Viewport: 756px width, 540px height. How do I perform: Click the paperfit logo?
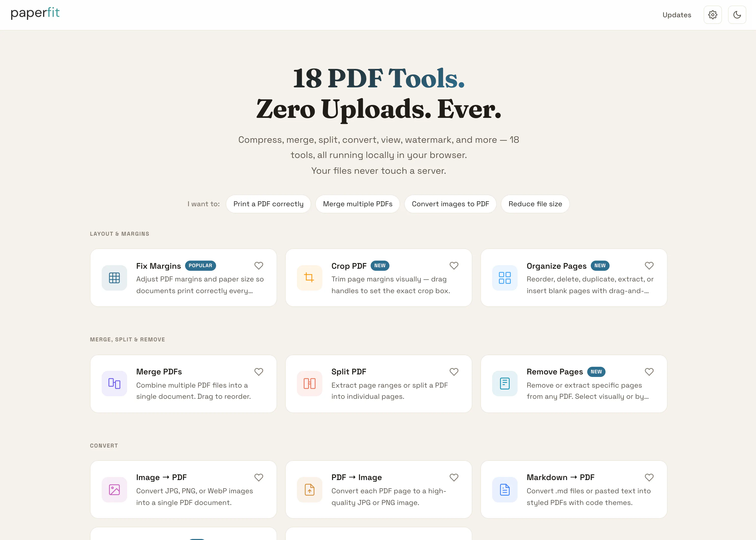(35, 13)
